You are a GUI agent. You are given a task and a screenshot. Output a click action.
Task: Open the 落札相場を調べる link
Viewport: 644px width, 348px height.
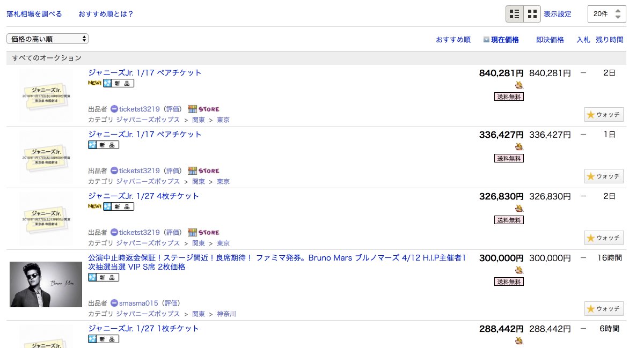pyautogui.click(x=34, y=14)
